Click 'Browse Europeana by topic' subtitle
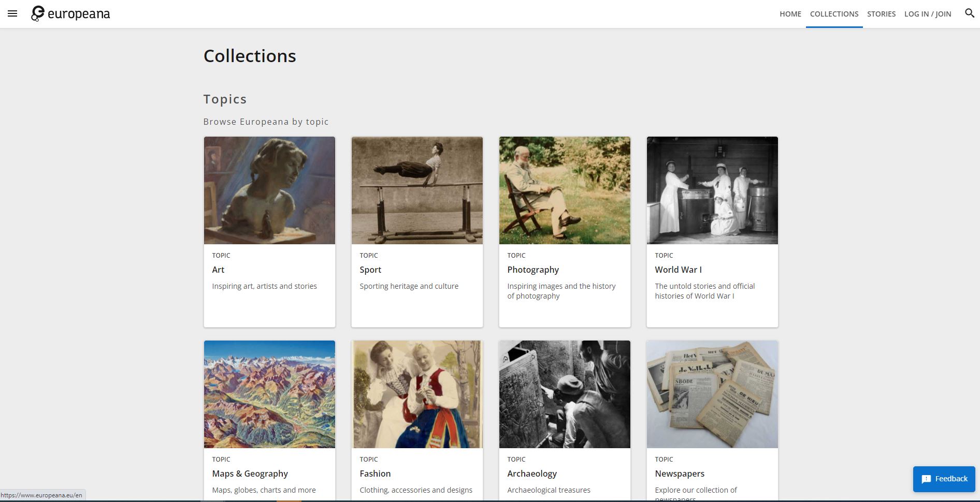The image size is (980, 502). 266,122
